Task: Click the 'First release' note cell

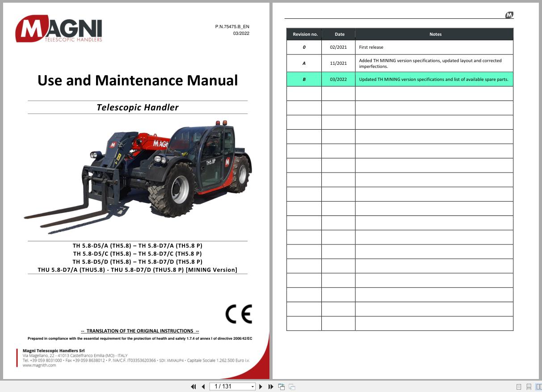Action: (434, 47)
